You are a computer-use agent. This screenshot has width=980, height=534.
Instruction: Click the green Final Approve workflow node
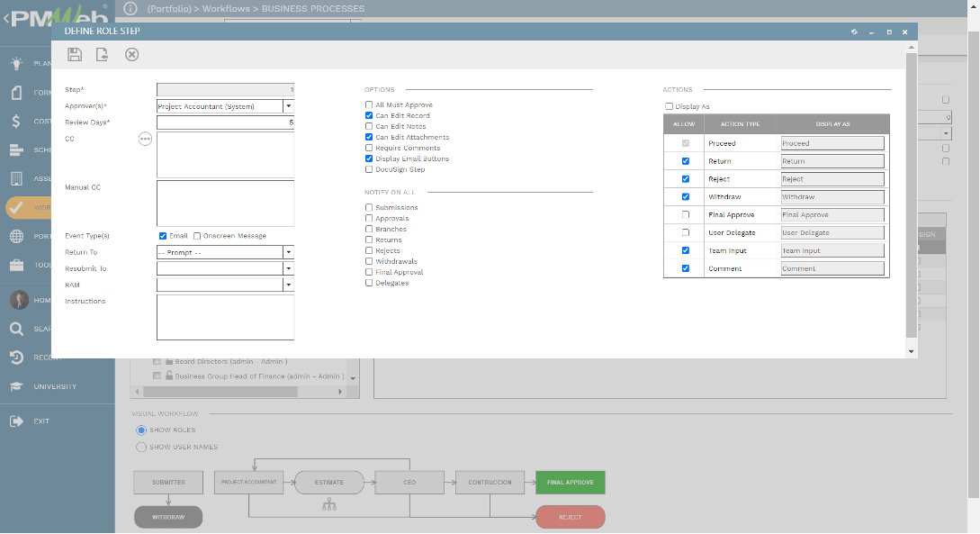coord(570,482)
